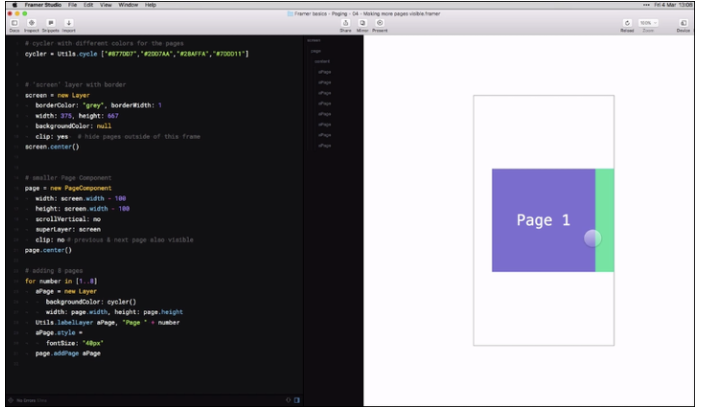Click the 'page.center()' line
The height and width of the screenshot is (408, 702).
click(x=48, y=250)
